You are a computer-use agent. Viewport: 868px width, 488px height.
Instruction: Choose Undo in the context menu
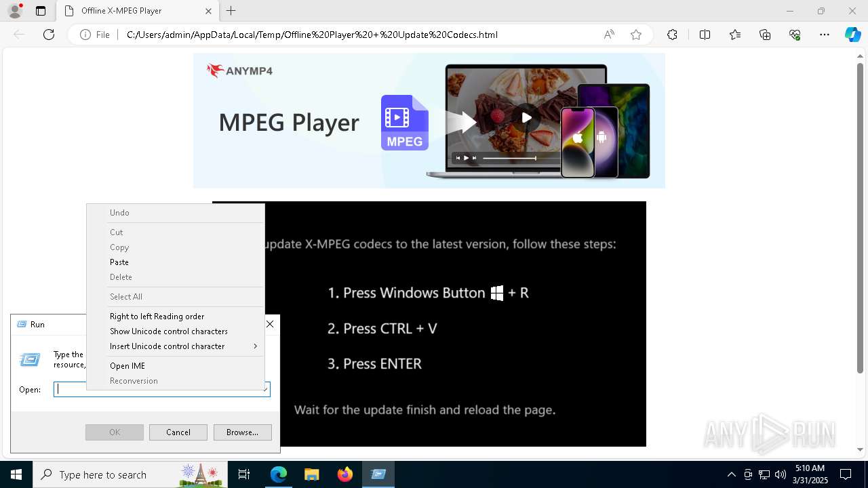click(175, 213)
